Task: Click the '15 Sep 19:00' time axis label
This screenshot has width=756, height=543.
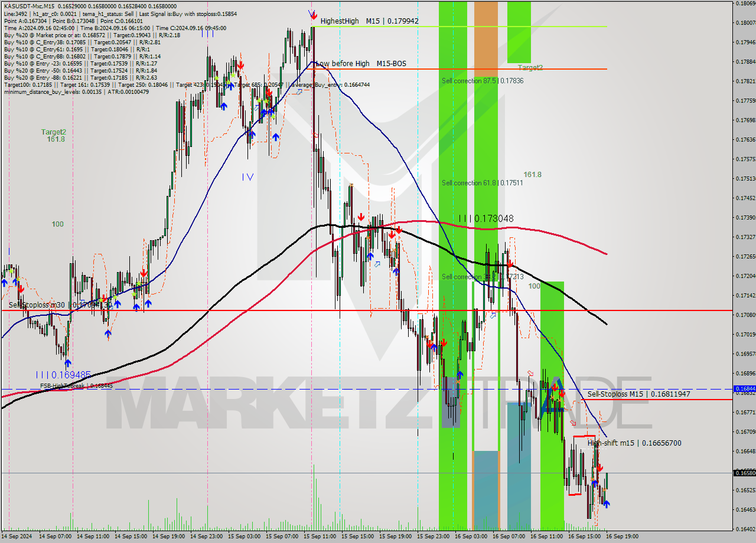Action: (395, 537)
